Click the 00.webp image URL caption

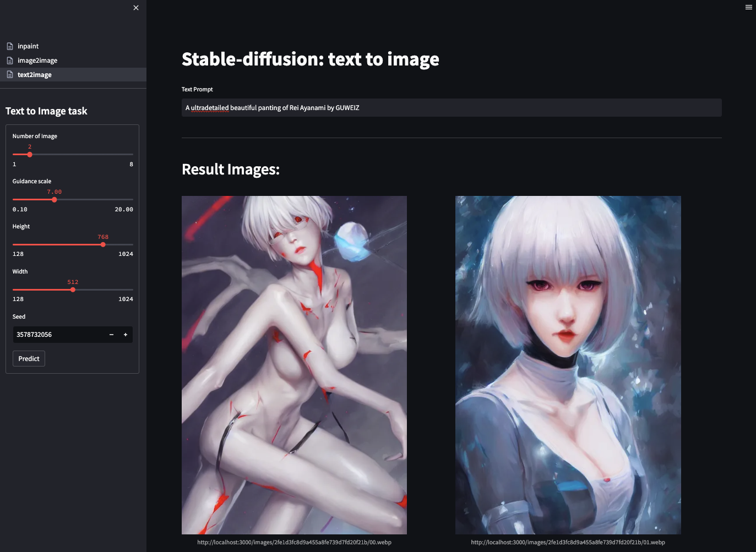point(294,542)
